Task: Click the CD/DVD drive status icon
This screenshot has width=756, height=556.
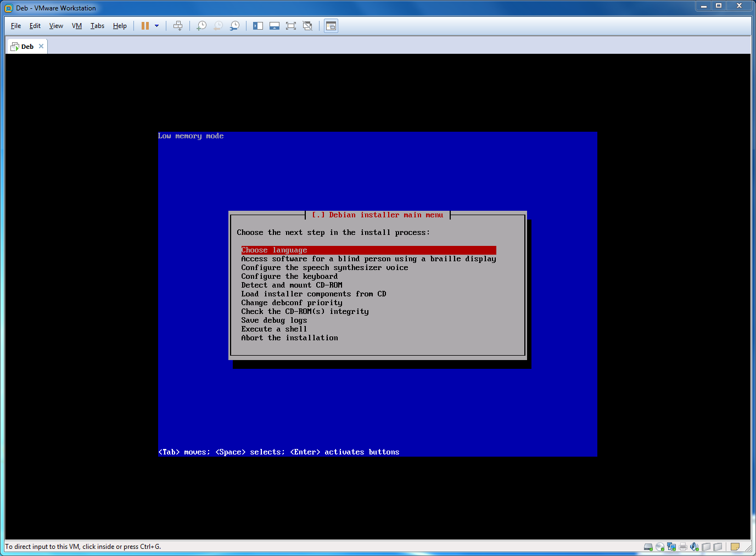Action: [x=660, y=547]
